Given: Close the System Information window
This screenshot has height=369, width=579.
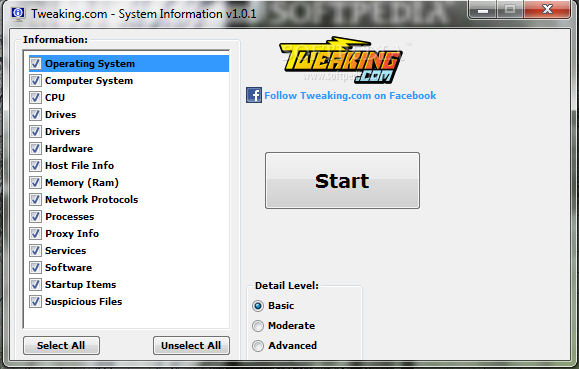Looking at the screenshot, I should pyautogui.click(x=547, y=10).
